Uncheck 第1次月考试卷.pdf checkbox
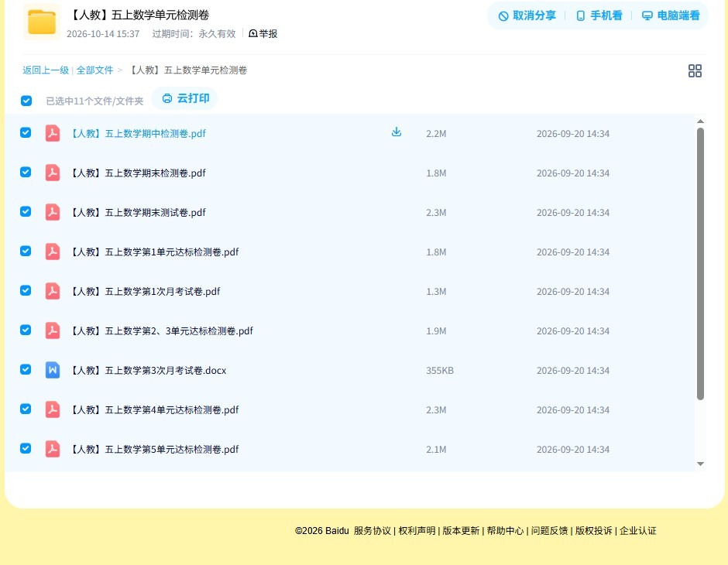The height and width of the screenshot is (565, 728). (x=26, y=290)
